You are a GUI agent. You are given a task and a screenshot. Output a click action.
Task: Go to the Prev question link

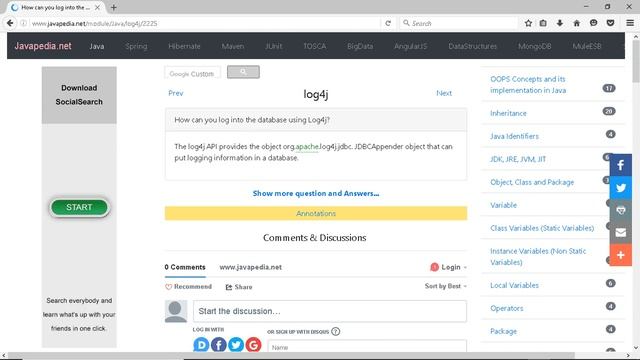tap(176, 93)
